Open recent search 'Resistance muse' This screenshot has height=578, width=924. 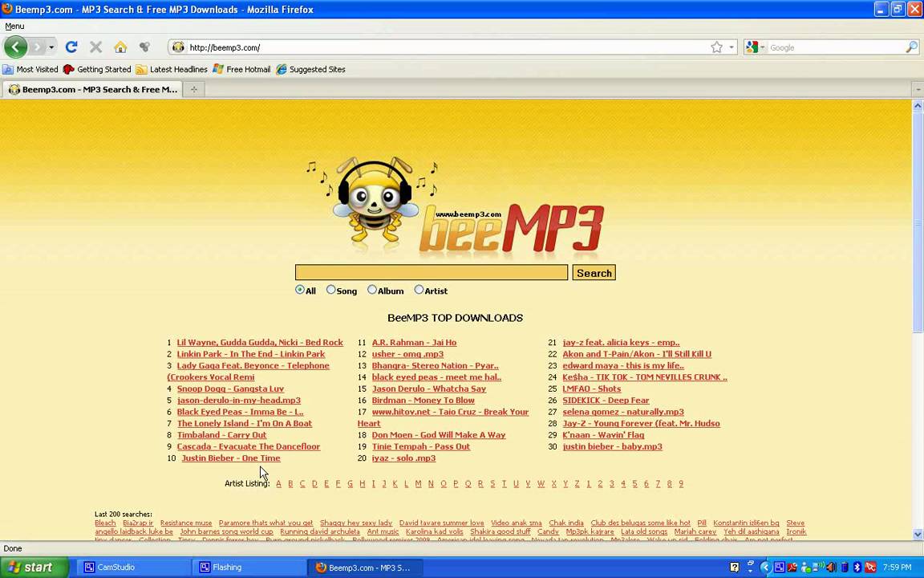point(186,523)
